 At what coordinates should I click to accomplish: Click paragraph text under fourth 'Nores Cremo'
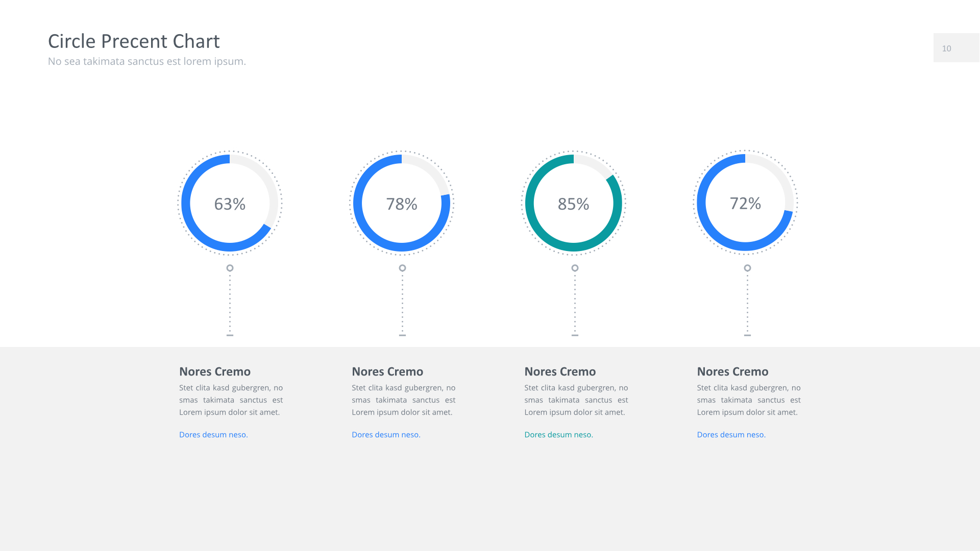[748, 400]
